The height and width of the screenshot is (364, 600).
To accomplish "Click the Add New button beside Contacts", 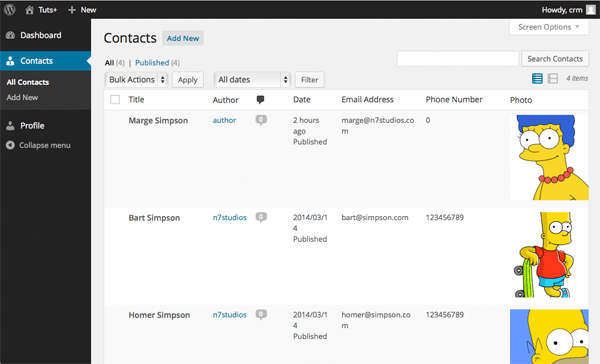I will pos(183,38).
